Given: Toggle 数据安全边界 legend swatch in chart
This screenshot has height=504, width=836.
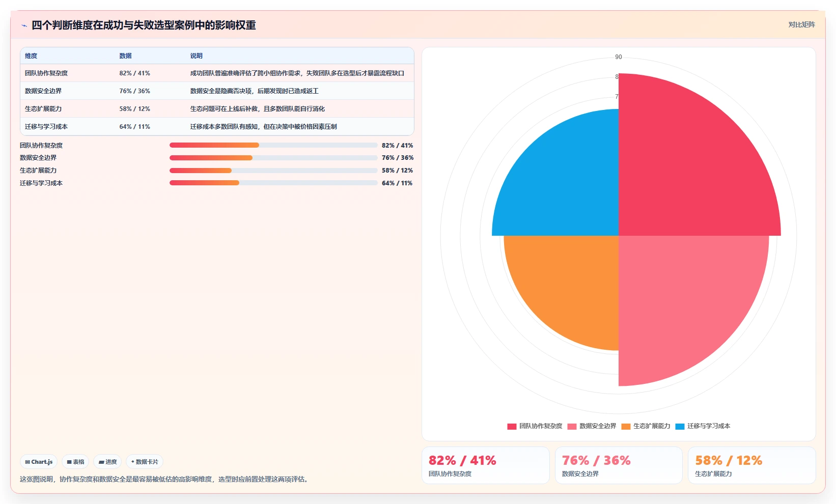Looking at the screenshot, I should (x=572, y=427).
